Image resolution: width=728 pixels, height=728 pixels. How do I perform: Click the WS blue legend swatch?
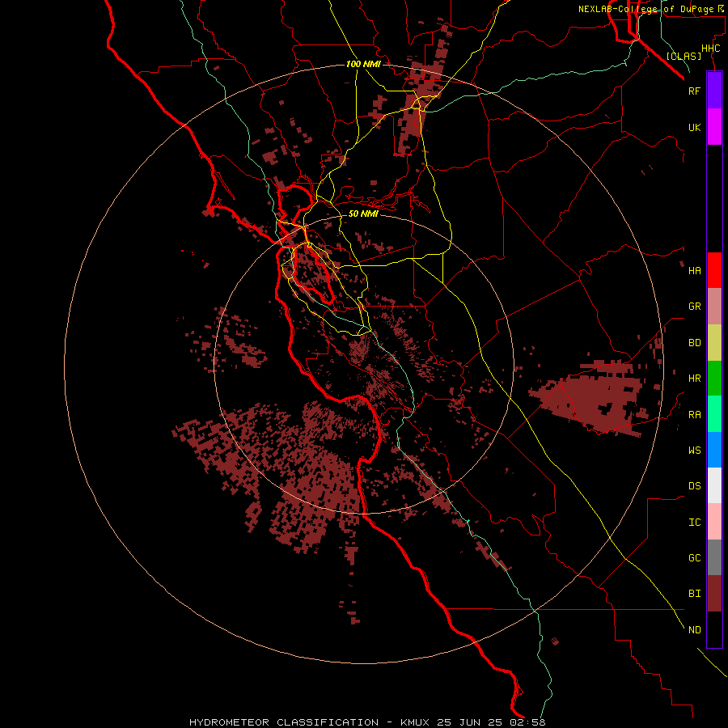(x=714, y=450)
